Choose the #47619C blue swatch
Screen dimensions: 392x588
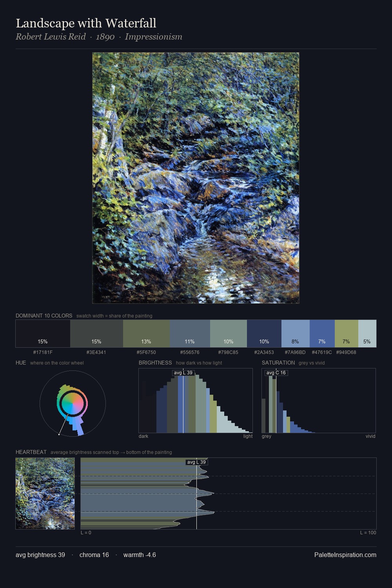(x=322, y=334)
